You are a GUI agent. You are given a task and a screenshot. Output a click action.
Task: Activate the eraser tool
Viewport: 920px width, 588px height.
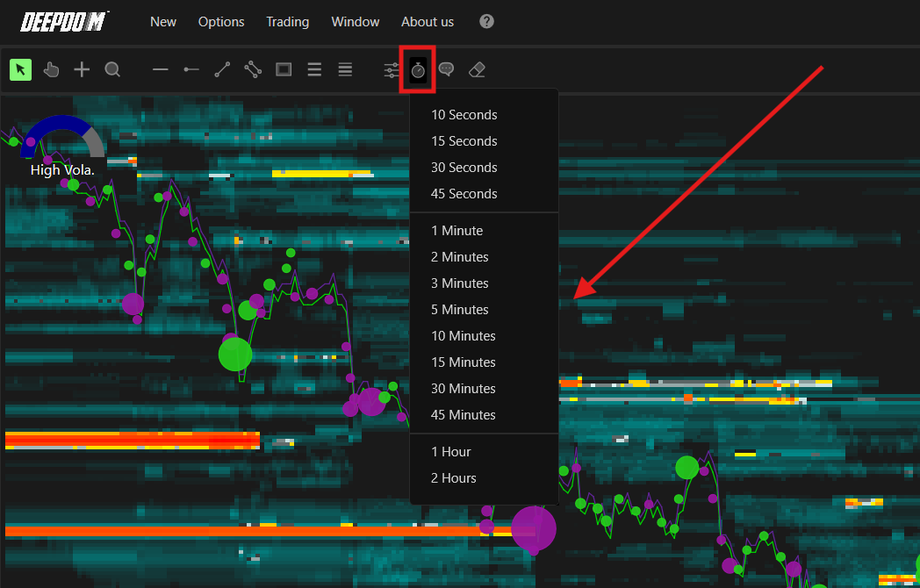pos(477,70)
